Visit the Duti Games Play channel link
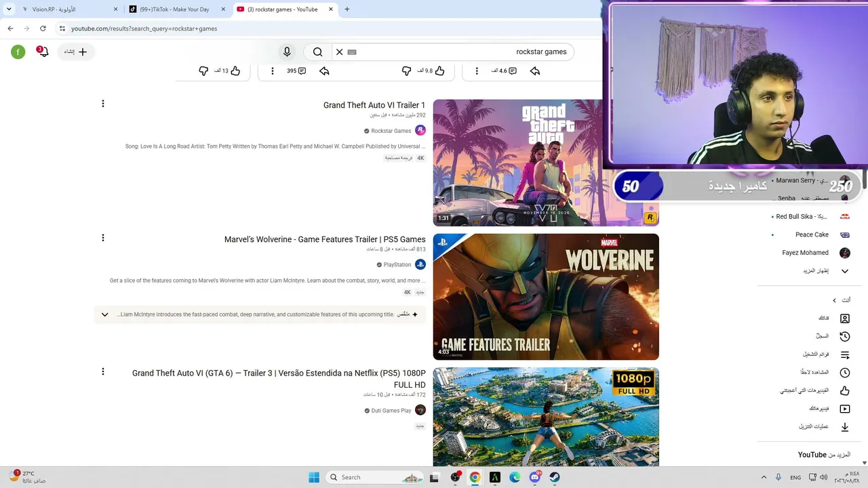The height and width of the screenshot is (488, 868). click(x=391, y=411)
